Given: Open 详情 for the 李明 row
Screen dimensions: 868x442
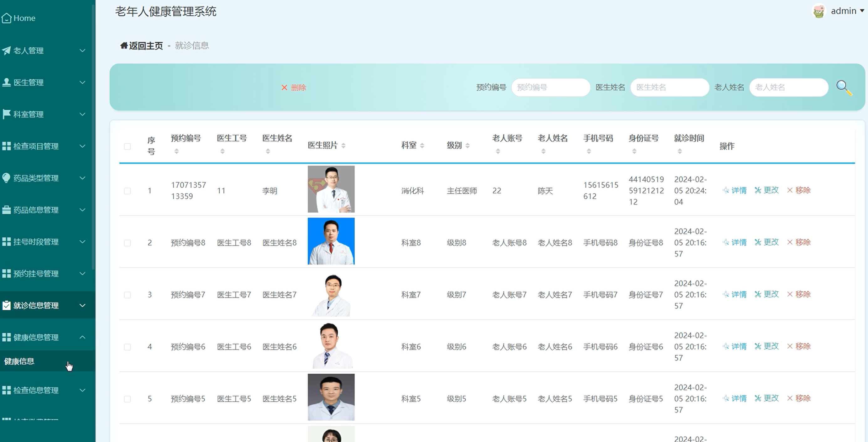Looking at the screenshot, I should click(735, 191).
